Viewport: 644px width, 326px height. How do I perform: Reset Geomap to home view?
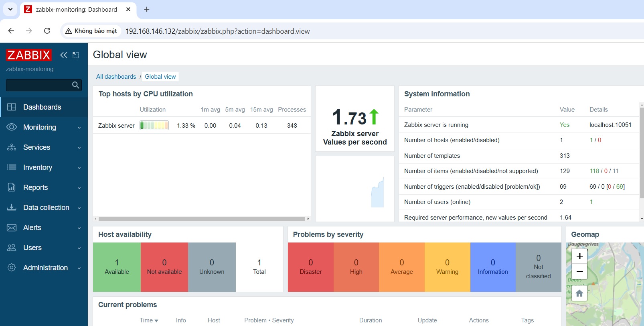tap(579, 293)
